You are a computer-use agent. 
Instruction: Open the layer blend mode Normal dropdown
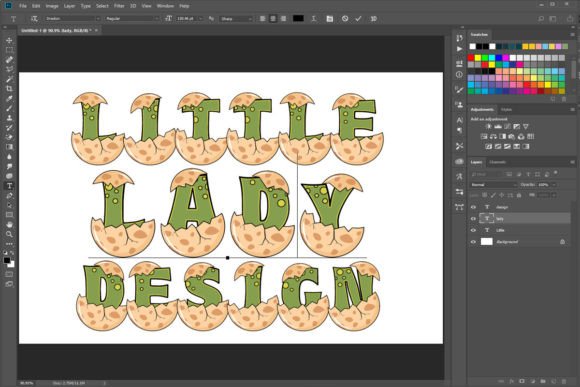(x=493, y=185)
